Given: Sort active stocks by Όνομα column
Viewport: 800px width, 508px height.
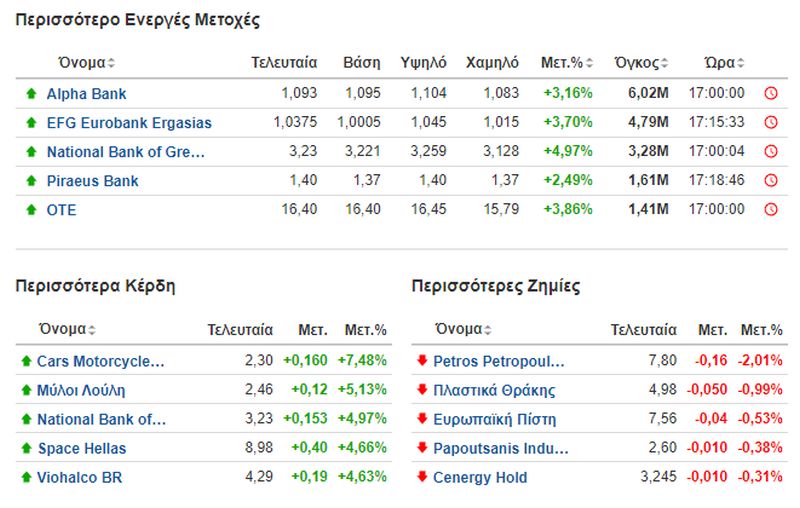Looking at the screenshot, I should [86, 63].
